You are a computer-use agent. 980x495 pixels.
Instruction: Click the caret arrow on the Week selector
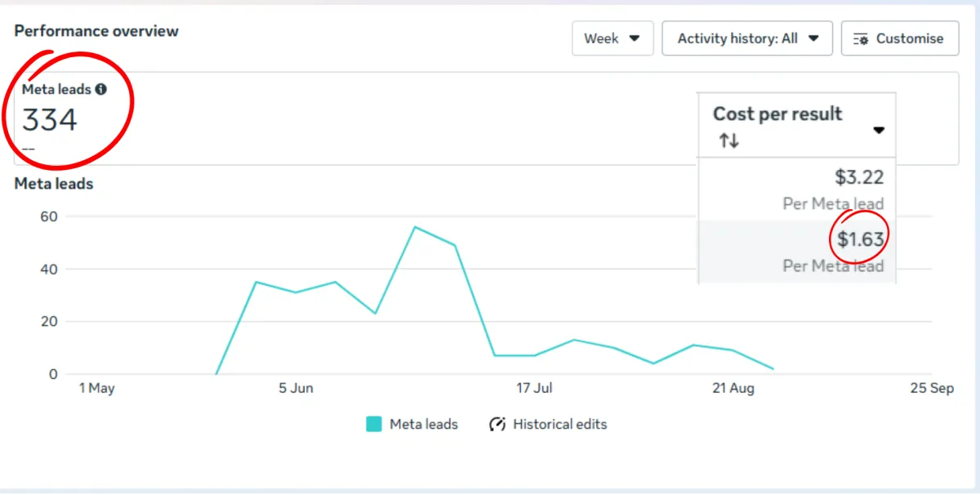coord(635,38)
